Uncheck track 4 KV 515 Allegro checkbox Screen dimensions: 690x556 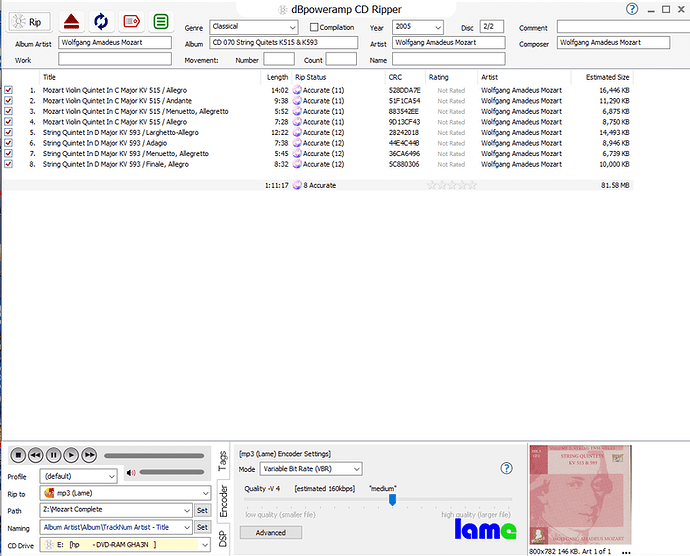pos(8,122)
